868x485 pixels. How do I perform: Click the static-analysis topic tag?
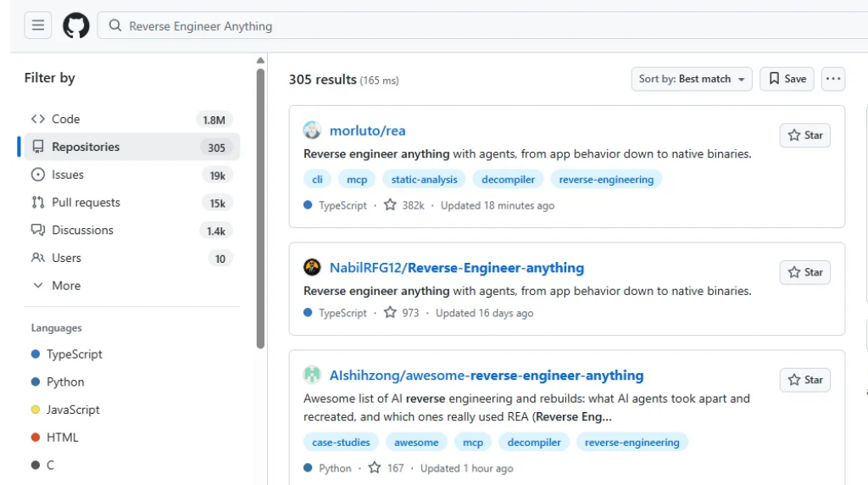pos(424,180)
